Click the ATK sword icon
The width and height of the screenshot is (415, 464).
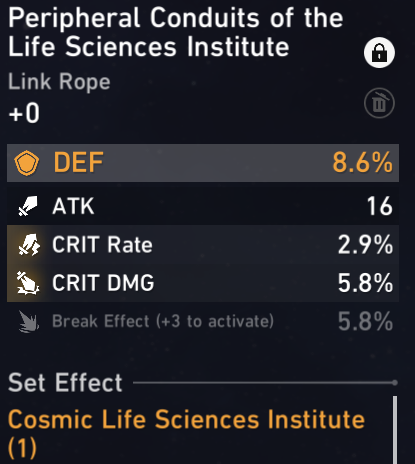(x=28, y=206)
